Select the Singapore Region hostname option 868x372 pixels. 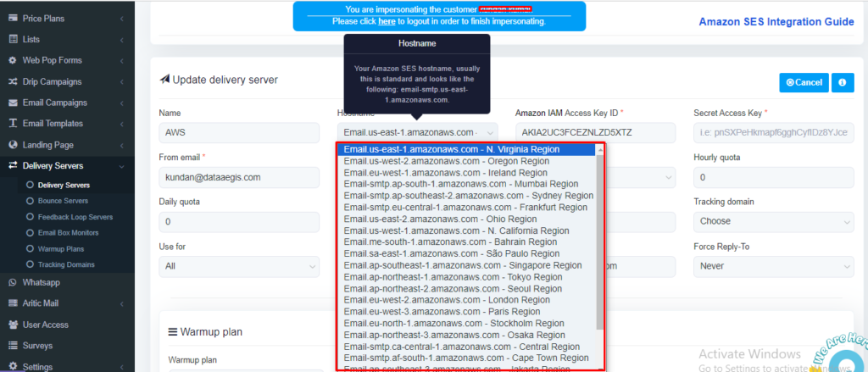coord(467,266)
